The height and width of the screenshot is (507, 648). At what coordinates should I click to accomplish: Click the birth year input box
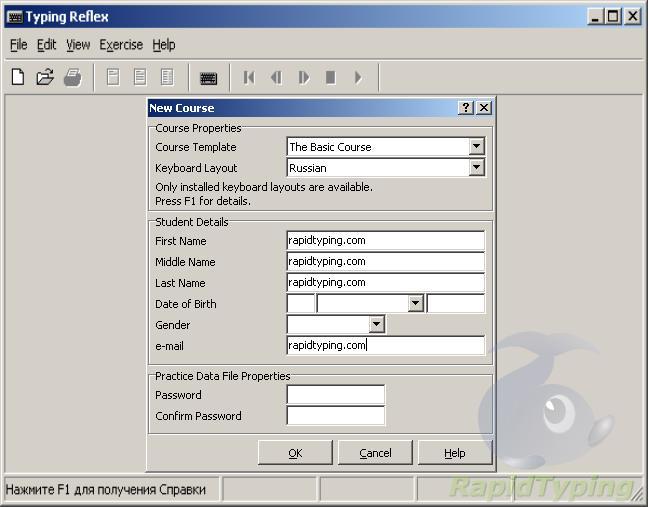click(x=456, y=304)
